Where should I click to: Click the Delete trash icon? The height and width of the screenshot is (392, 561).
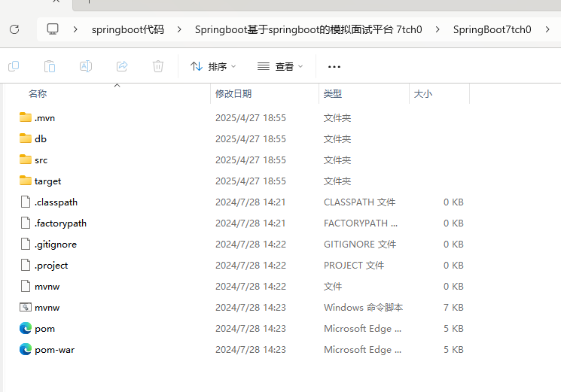click(158, 66)
